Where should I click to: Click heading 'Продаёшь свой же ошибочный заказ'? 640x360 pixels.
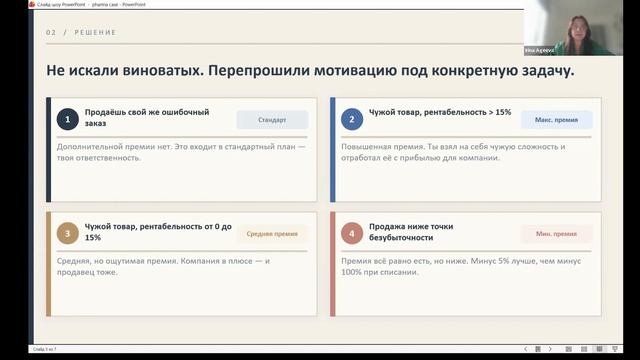pos(147,118)
